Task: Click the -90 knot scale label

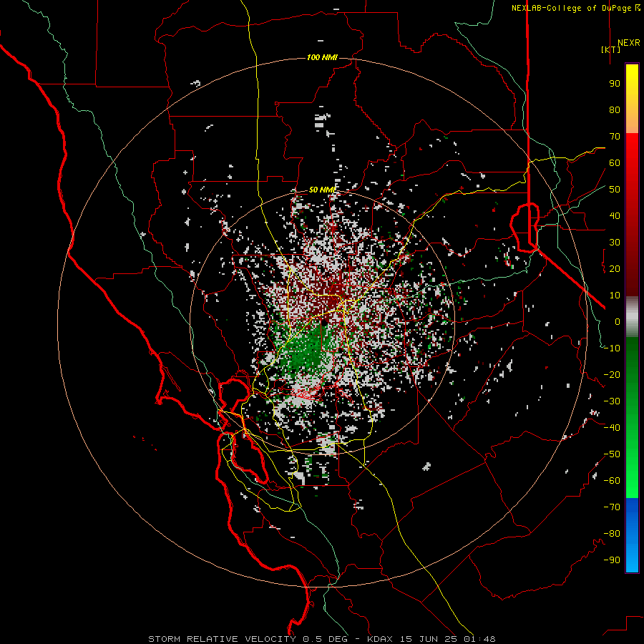Action: (612, 560)
